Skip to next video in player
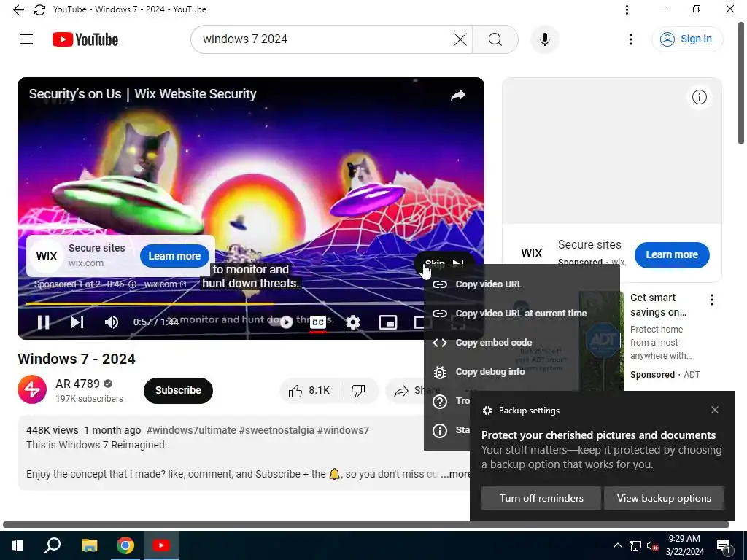This screenshot has width=747, height=560. pyautogui.click(x=77, y=322)
